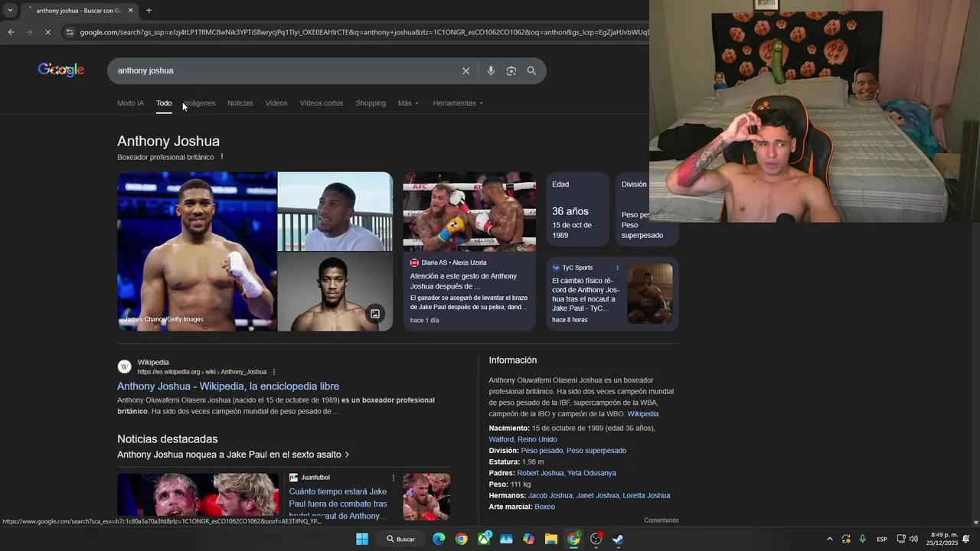Image resolution: width=980 pixels, height=551 pixels.
Task: Switch to Imágenes tab
Action: click(200, 103)
